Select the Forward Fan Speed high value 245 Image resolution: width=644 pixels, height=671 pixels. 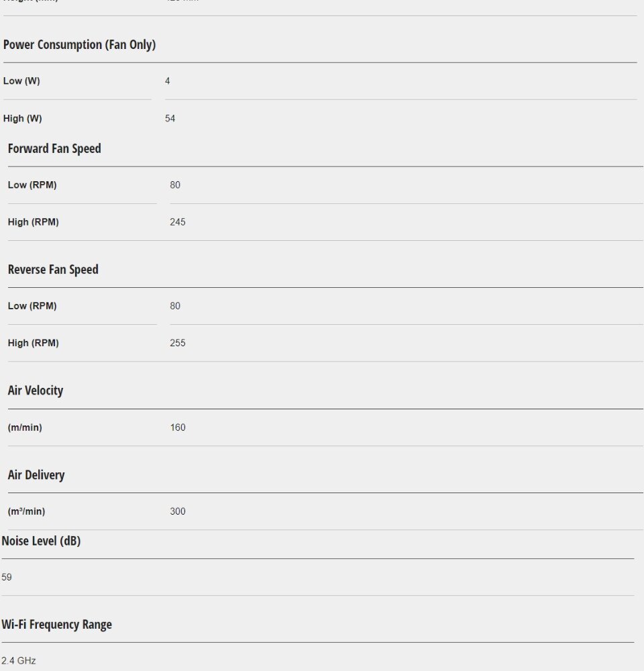click(x=178, y=222)
